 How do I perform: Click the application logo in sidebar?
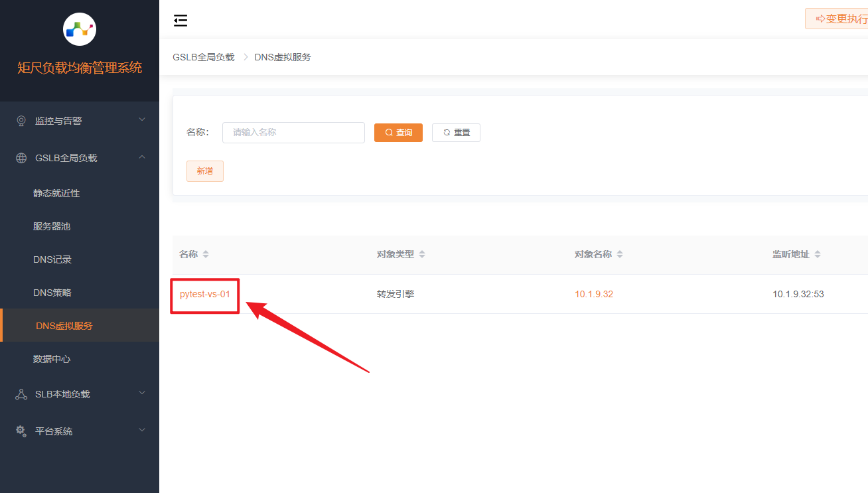tap(80, 29)
